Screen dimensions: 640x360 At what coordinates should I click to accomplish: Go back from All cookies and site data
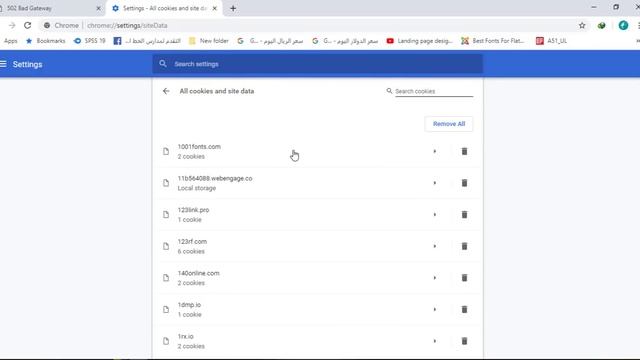click(166, 91)
